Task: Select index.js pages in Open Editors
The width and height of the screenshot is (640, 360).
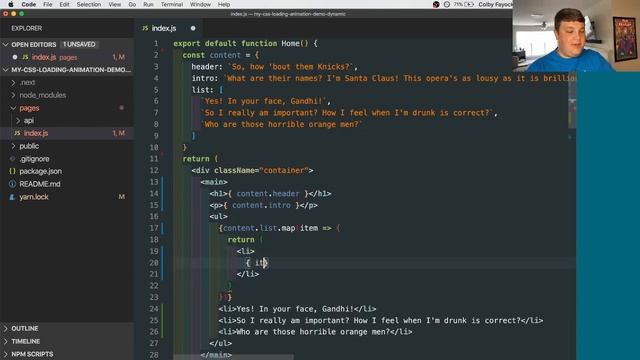Action: [x=67, y=57]
